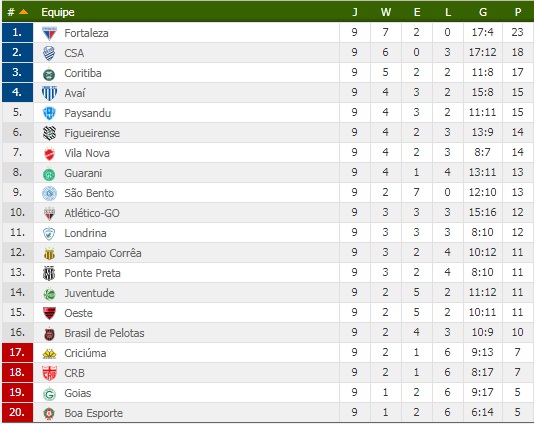Click the CSA team badge
534x424 pixels.
click(x=49, y=53)
